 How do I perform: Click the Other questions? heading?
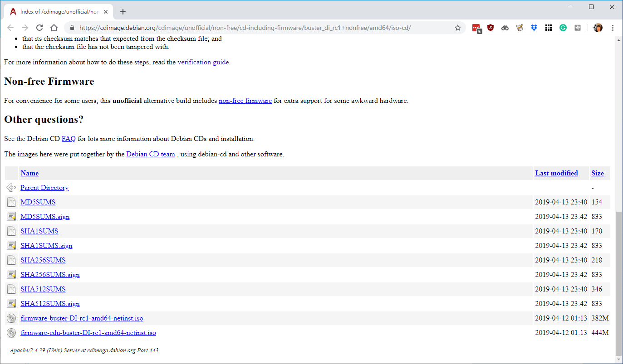44,120
